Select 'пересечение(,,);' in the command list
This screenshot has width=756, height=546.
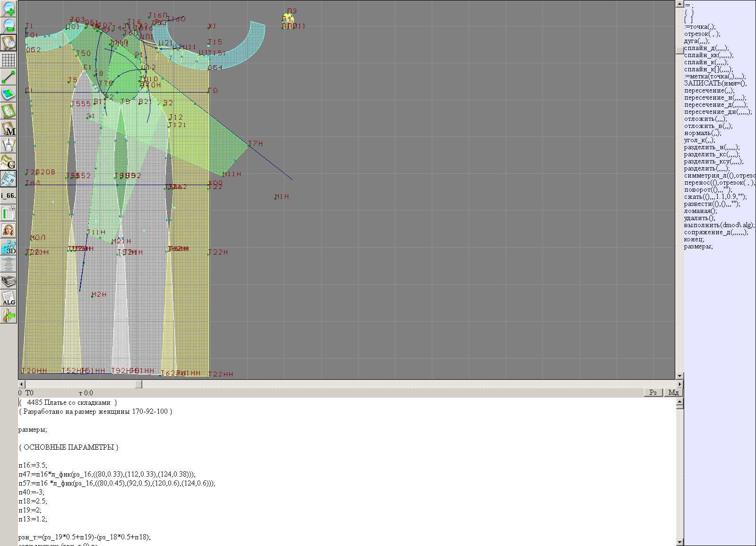pos(709,90)
